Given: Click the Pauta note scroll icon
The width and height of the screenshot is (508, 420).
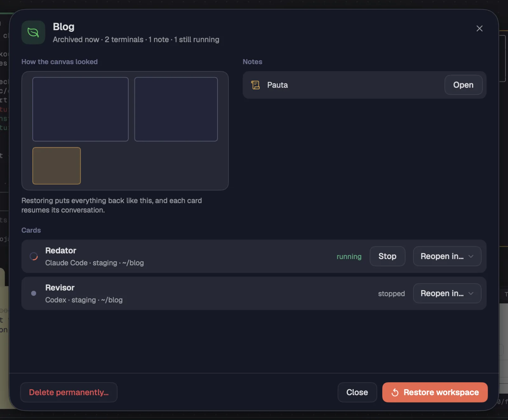Looking at the screenshot, I should 256,85.
